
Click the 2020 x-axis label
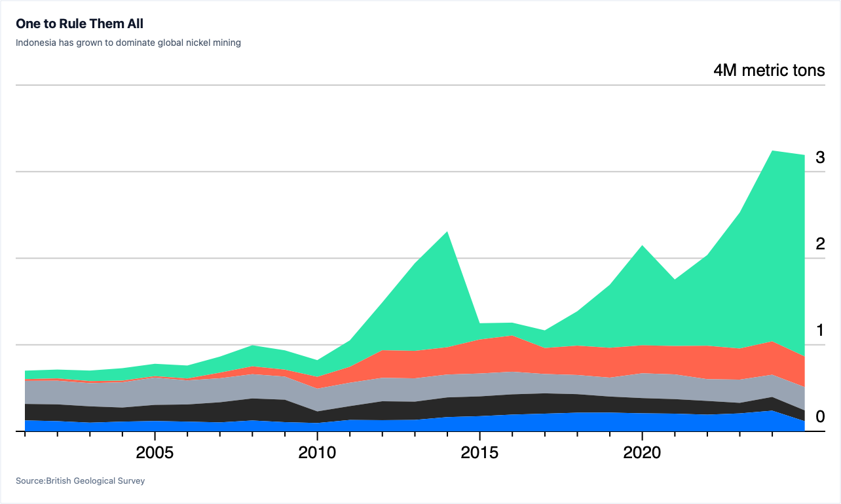[642, 452]
